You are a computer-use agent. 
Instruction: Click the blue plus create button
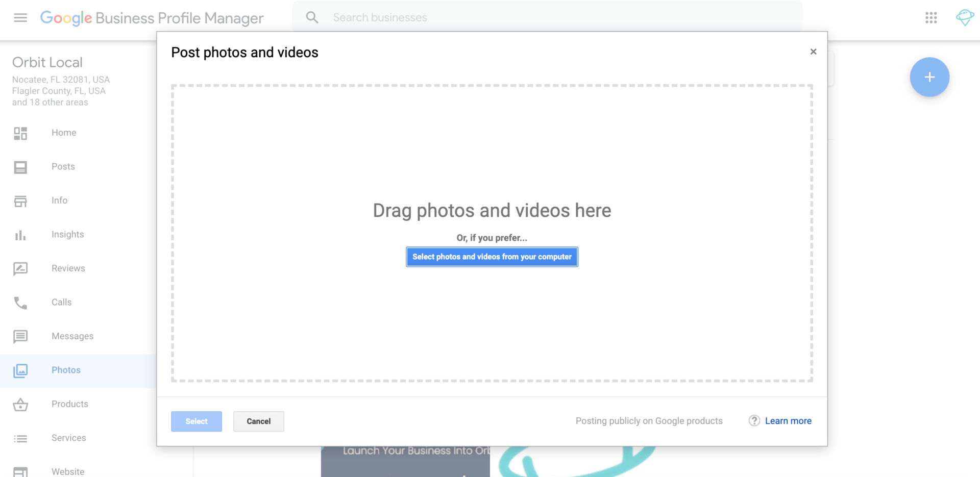click(x=929, y=77)
